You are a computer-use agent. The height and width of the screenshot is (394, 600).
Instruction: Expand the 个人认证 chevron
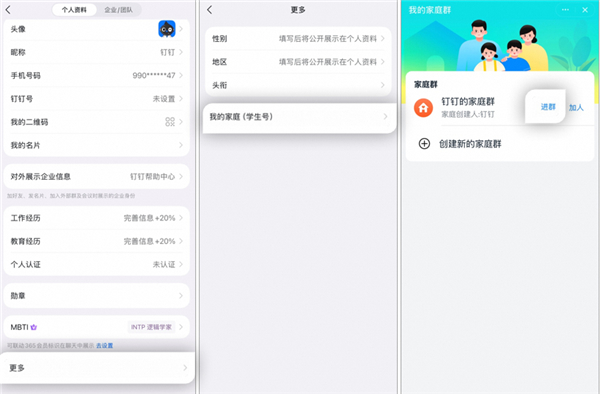[x=181, y=264]
